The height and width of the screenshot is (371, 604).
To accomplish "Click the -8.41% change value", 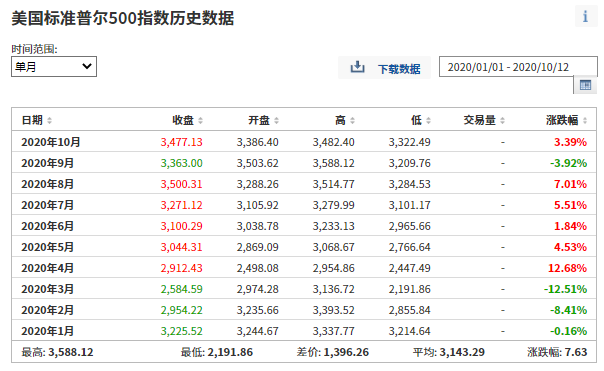I will click(569, 310).
